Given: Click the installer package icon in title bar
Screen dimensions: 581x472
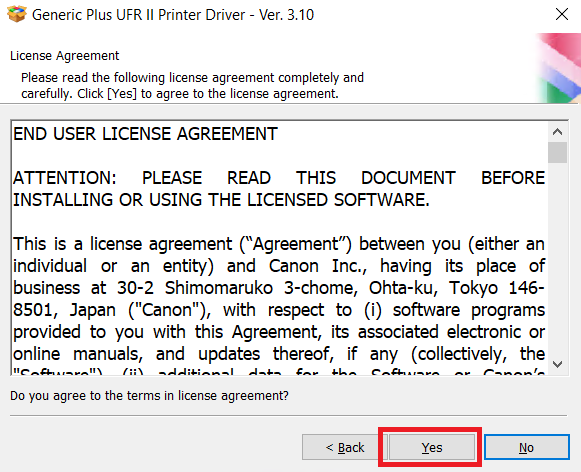Looking at the screenshot, I should click(x=17, y=14).
